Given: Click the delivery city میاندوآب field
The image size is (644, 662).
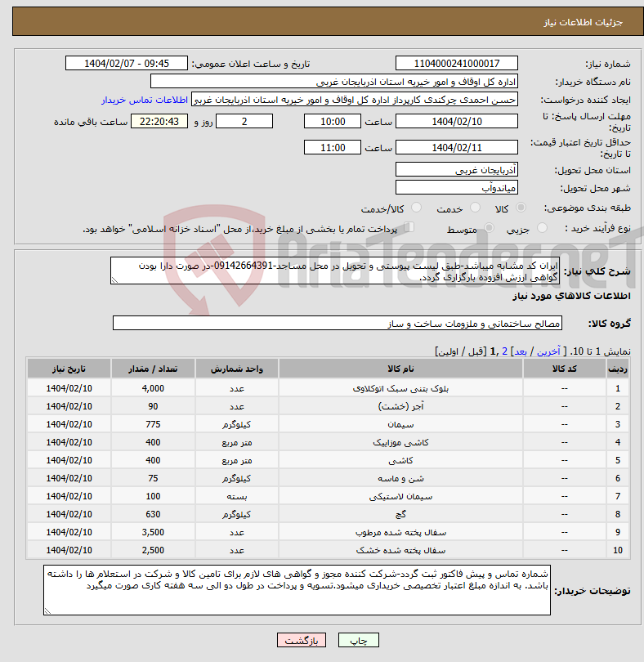Looking at the screenshot, I should coord(457,187).
